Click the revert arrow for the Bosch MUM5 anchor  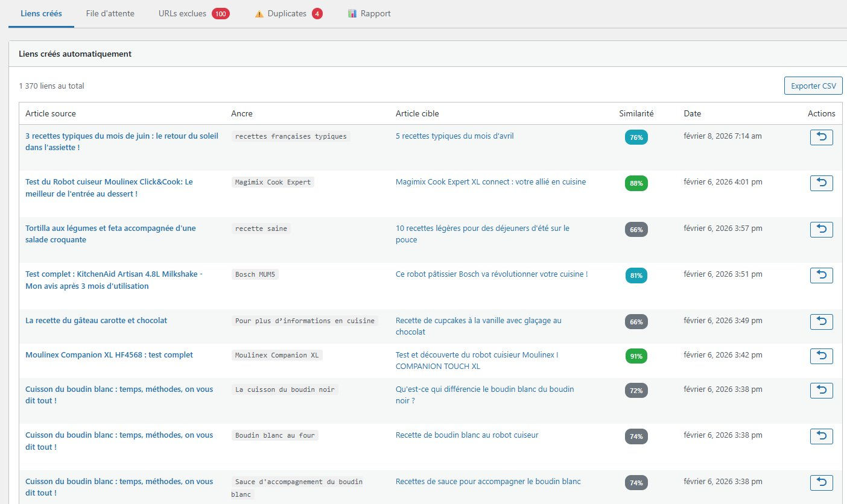point(820,275)
